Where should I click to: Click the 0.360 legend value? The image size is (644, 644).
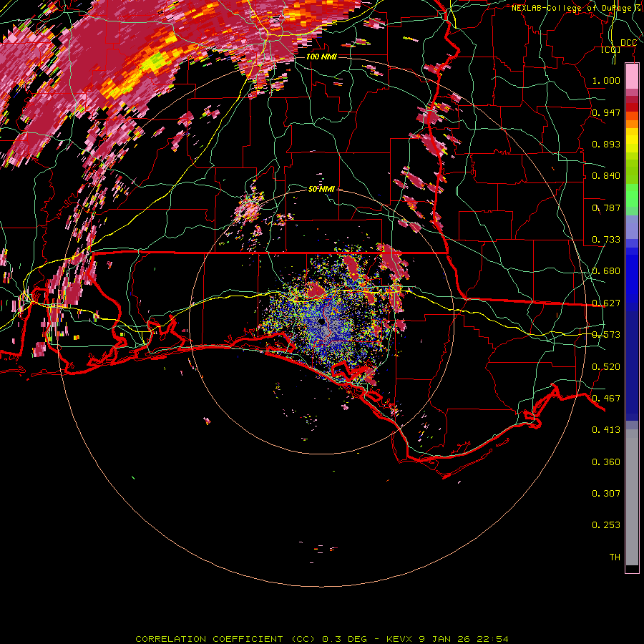tap(606, 462)
